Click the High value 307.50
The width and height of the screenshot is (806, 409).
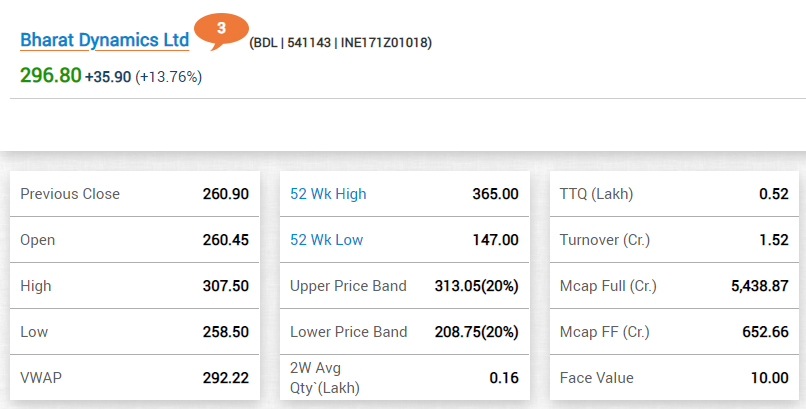[226, 286]
